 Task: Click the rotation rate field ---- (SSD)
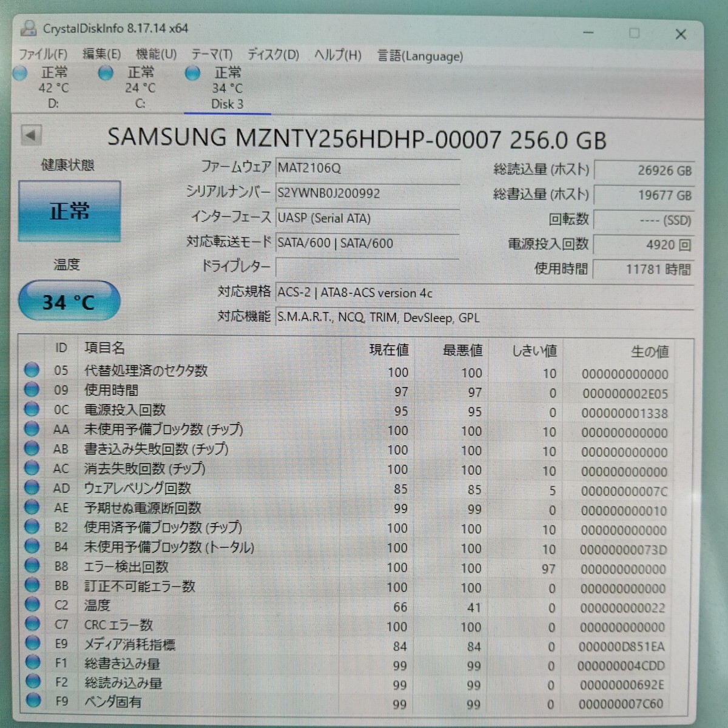[644, 220]
